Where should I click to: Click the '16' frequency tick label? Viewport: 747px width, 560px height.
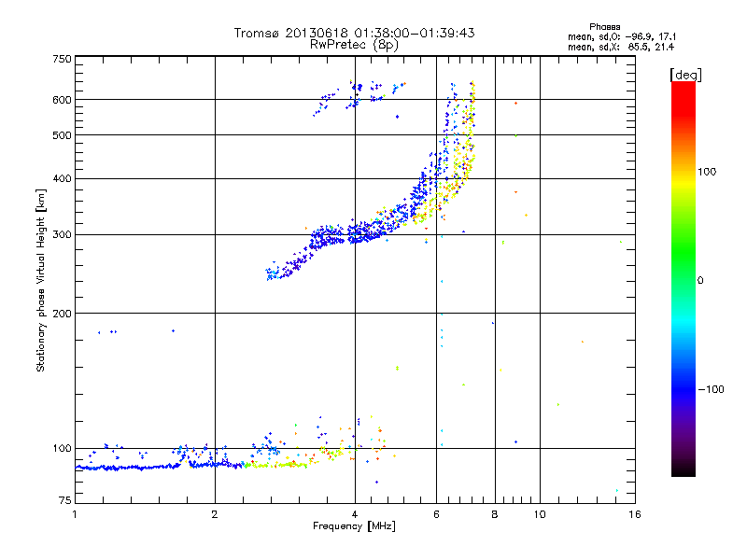point(635,514)
